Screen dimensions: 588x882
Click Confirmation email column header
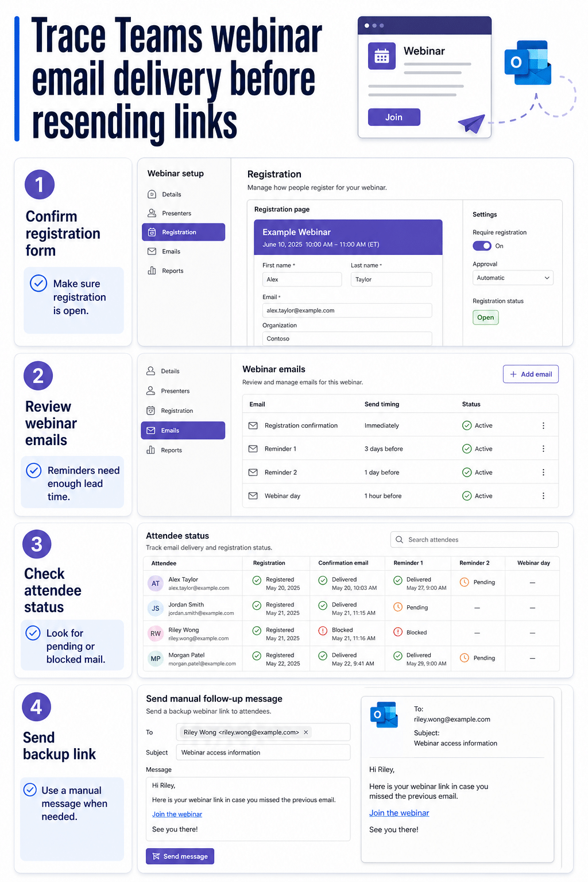[343, 563]
